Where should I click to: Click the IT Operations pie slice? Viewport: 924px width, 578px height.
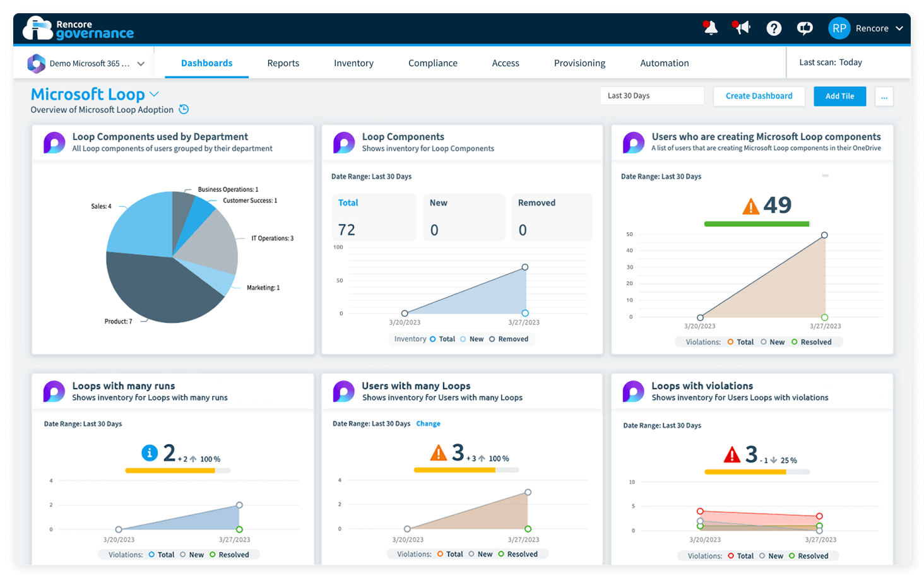(x=211, y=243)
